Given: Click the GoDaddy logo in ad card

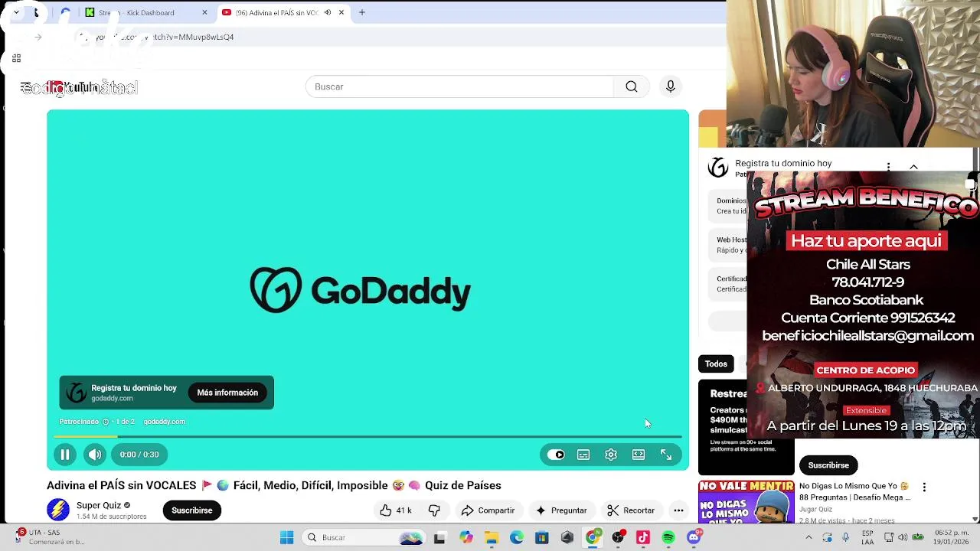Looking at the screenshot, I should click(76, 393).
